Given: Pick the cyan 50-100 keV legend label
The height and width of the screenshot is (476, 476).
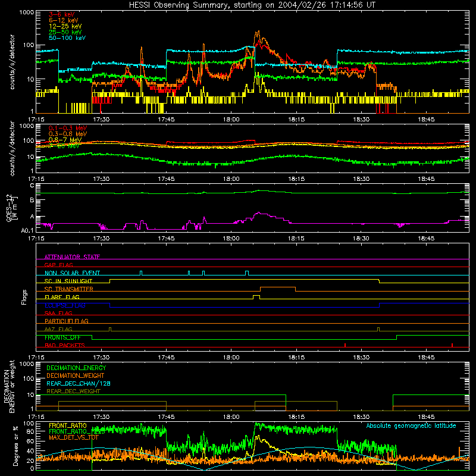Looking at the screenshot, I should (x=67, y=38).
